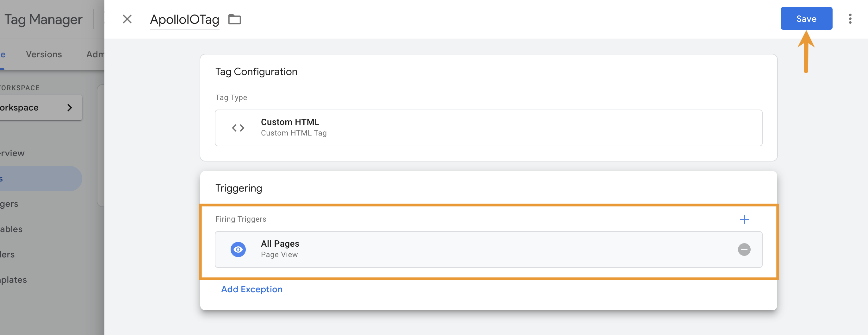Open Folders in the left sidebar
This screenshot has height=335, width=868.
[x=7, y=254]
